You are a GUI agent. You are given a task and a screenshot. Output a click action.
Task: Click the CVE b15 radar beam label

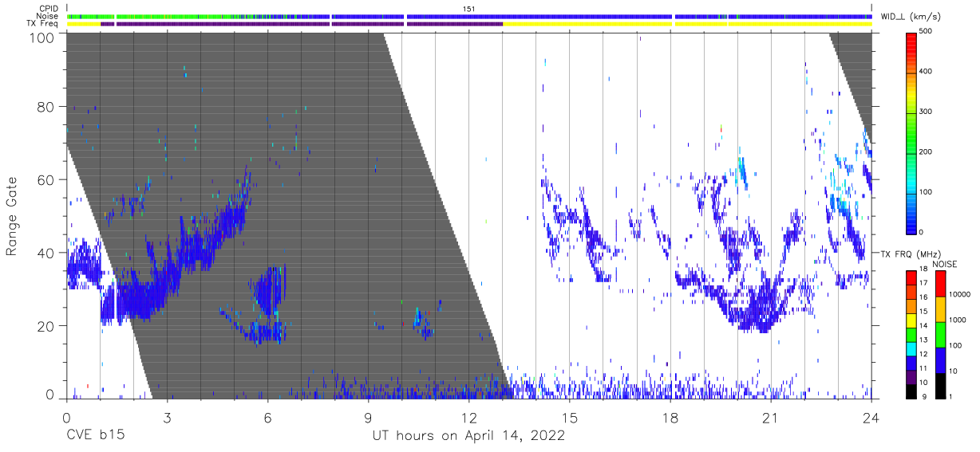[94, 436]
